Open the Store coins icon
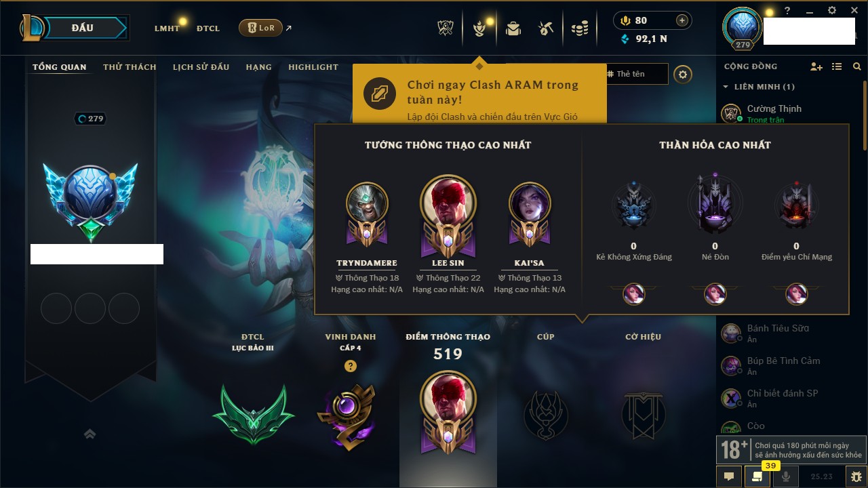This screenshot has width=868, height=488. click(x=580, y=28)
